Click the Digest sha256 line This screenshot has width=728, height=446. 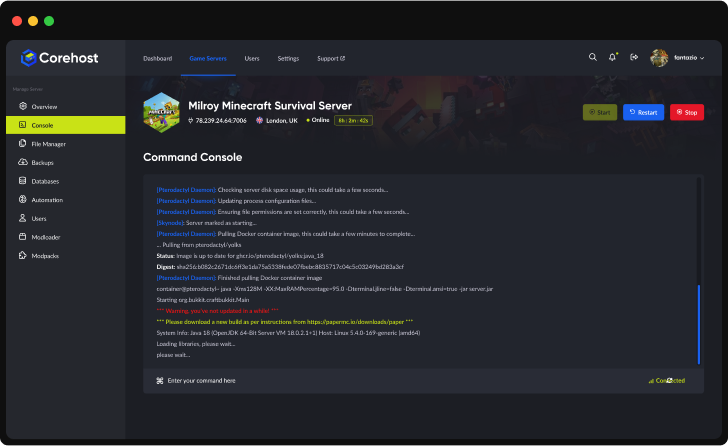280,267
